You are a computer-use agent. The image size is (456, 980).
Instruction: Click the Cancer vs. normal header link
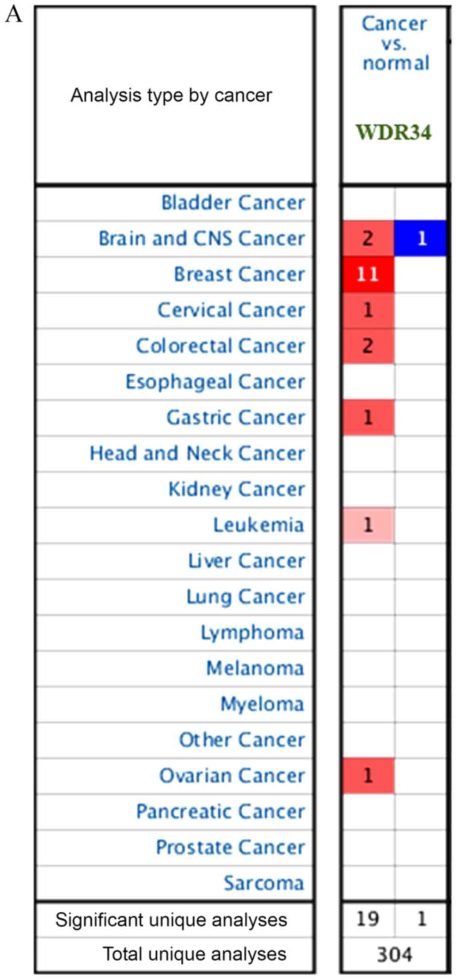(x=395, y=43)
